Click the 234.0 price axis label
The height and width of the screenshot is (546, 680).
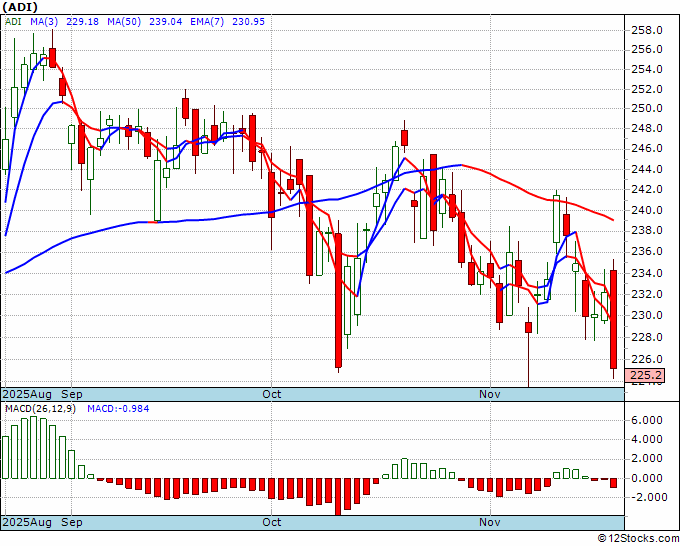coord(647,273)
